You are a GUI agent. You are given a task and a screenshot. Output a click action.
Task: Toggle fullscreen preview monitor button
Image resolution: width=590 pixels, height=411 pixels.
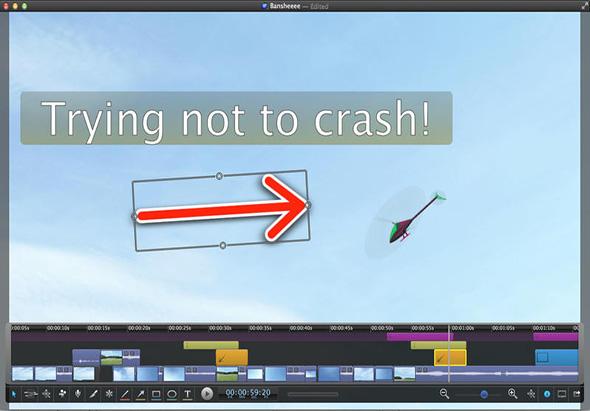pyautogui.click(x=561, y=394)
